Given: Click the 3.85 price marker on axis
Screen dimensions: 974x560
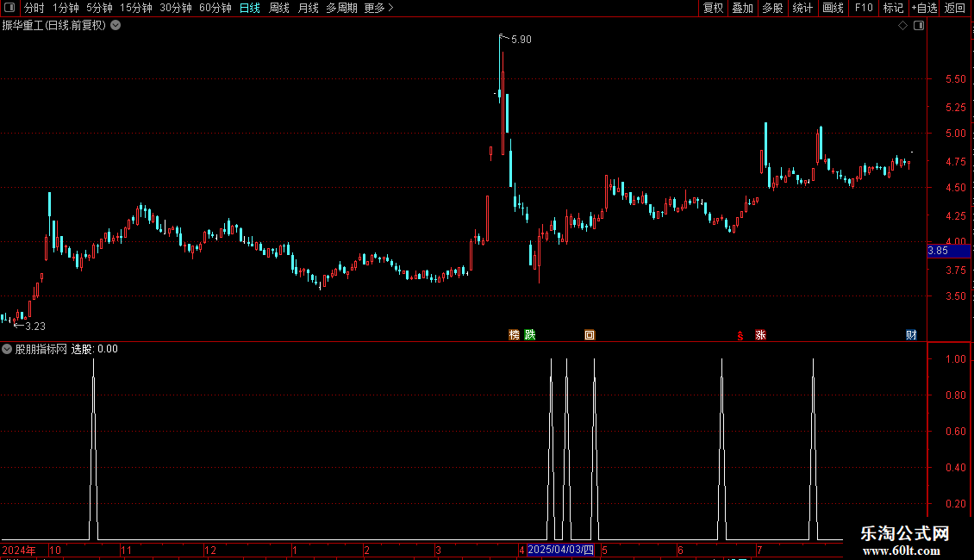Looking at the screenshot, I should pos(948,251).
